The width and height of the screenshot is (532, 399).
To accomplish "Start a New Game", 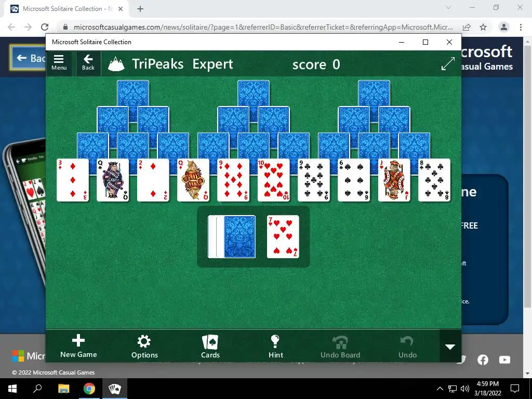I will click(x=78, y=346).
